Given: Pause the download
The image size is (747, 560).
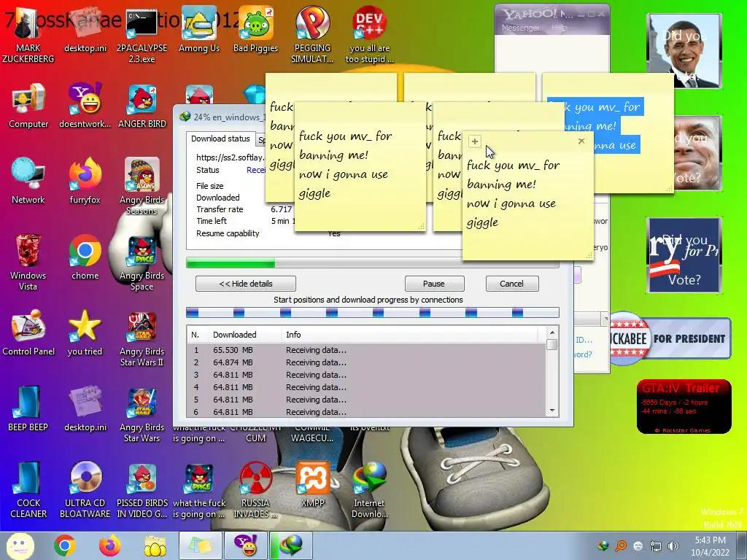Looking at the screenshot, I should tap(434, 284).
